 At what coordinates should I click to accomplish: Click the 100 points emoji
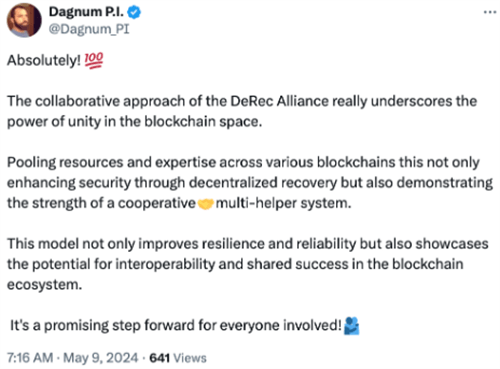(x=94, y=60)
